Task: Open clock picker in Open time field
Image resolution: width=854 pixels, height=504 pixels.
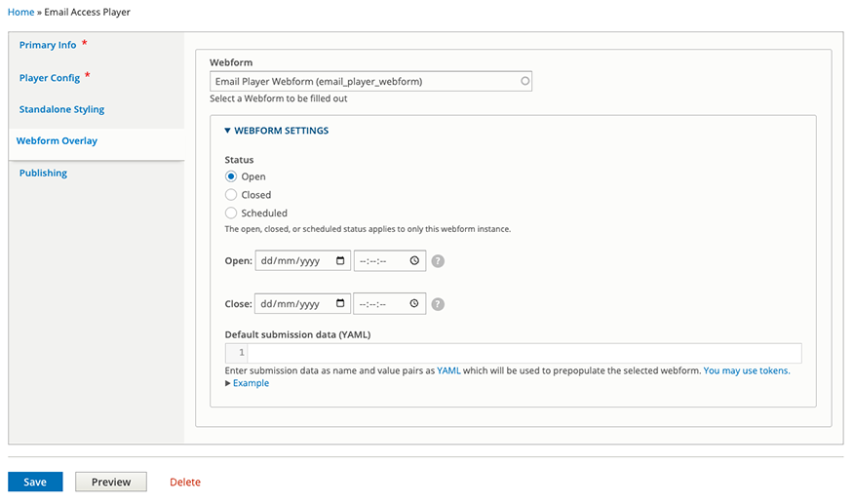Action: (414, 260)
